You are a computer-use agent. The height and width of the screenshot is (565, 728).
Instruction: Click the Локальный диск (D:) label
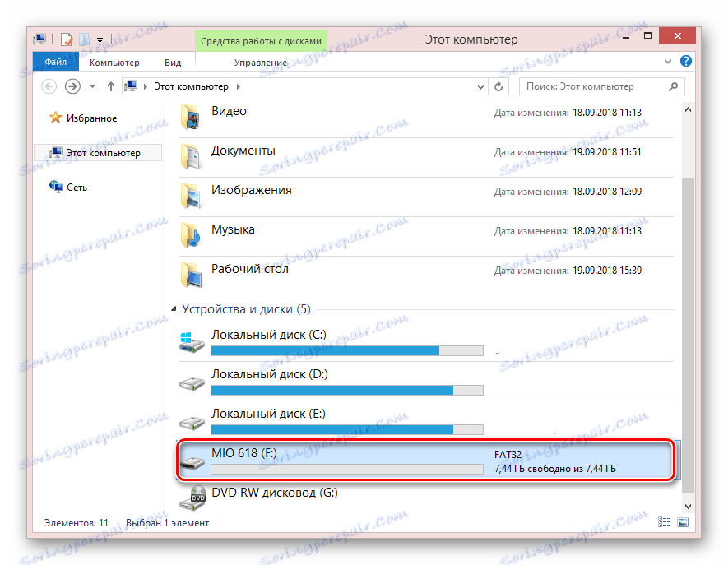point(270,374)
